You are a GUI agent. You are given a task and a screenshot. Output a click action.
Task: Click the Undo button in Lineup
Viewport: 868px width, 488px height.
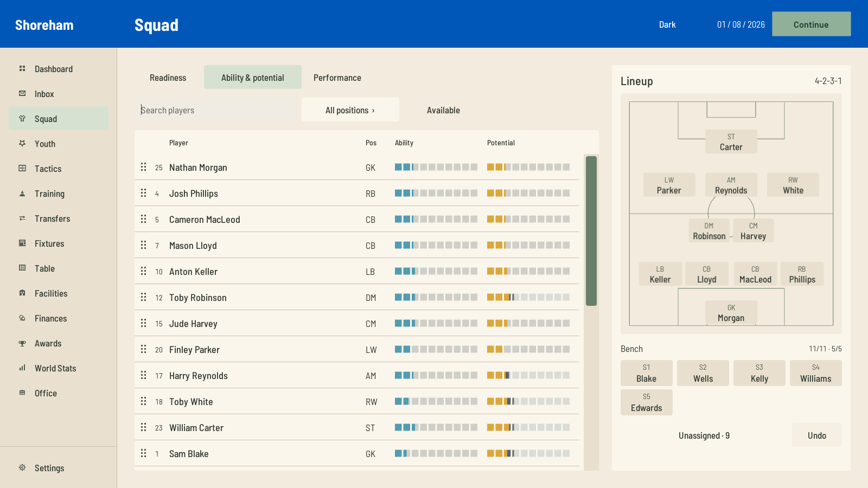tap(816, 435)
